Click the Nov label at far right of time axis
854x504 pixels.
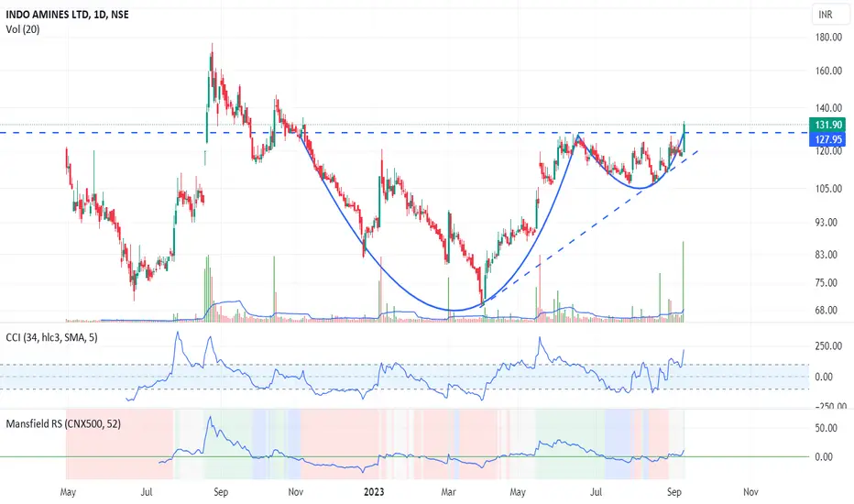750,492
